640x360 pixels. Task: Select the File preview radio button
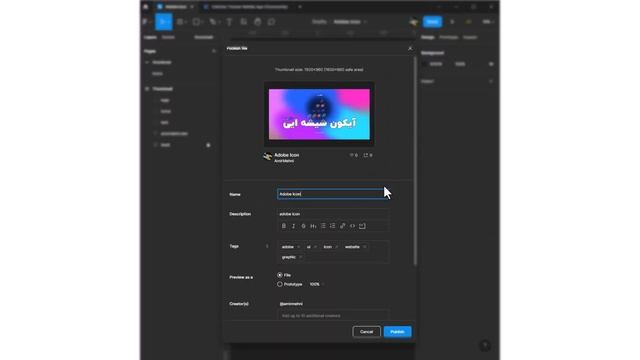pos(280,275)
